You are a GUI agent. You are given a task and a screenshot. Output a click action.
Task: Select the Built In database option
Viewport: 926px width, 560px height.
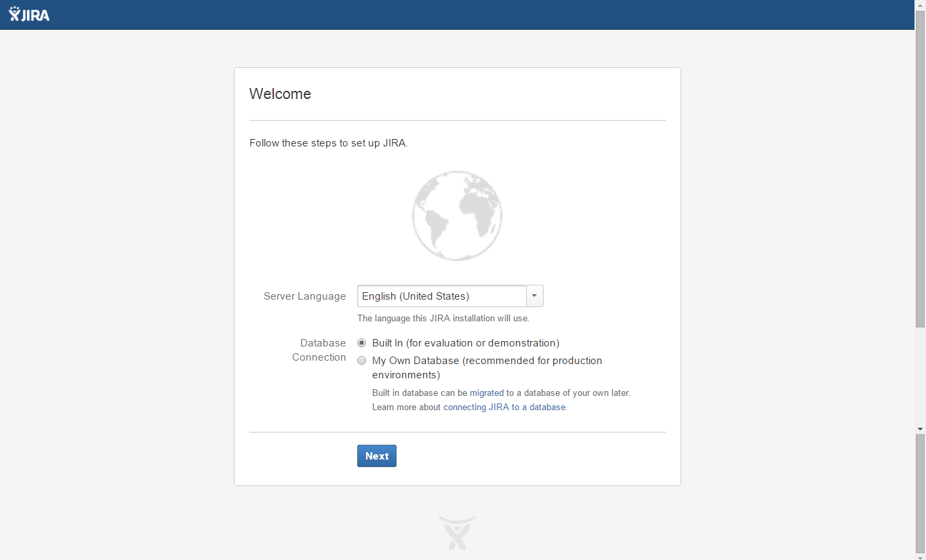[362, 343]
